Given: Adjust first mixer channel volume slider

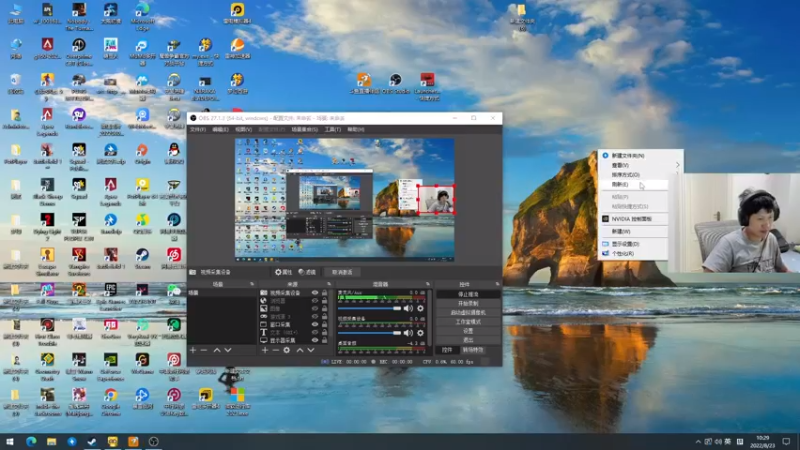Looking at the screenshot, I should (369, 308).
